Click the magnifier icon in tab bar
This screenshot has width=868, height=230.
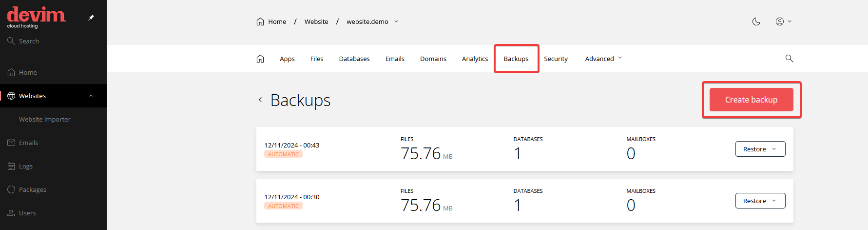coord(789,59)
